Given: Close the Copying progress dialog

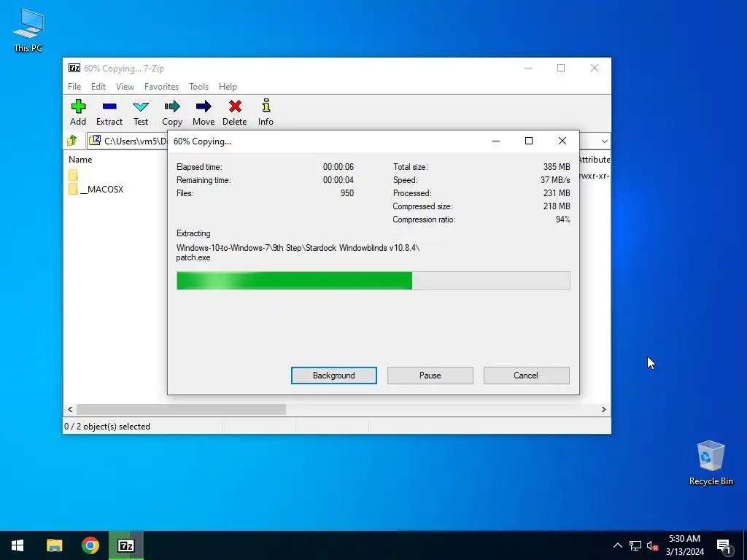Looking at the screenshot, I should [x=562, y=141].
